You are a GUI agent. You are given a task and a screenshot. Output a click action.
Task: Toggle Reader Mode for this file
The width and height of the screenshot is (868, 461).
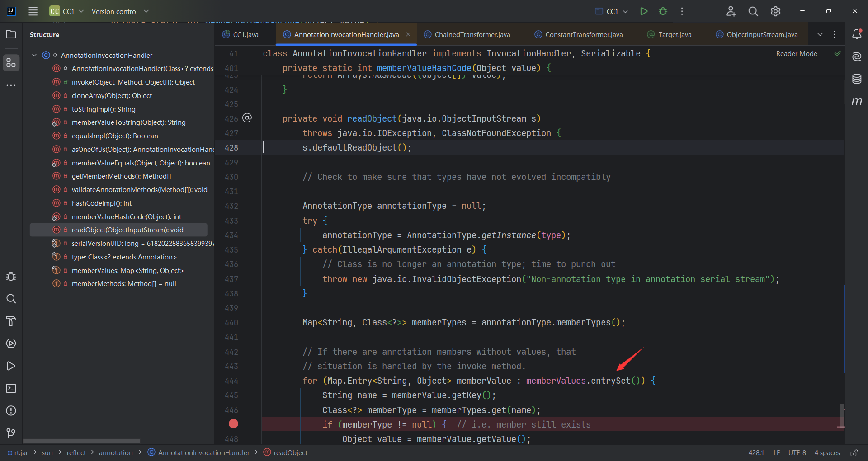tap(797, 53)
